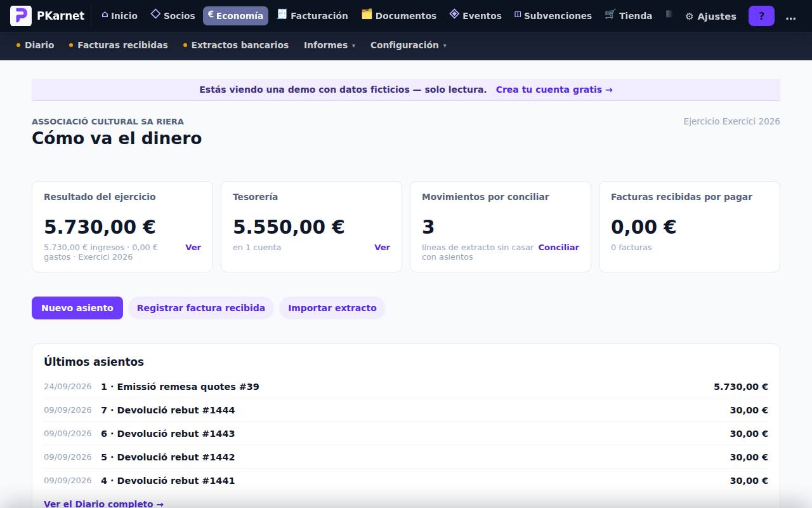Click the Tienda shopping cart icon

tap(610, 14)
